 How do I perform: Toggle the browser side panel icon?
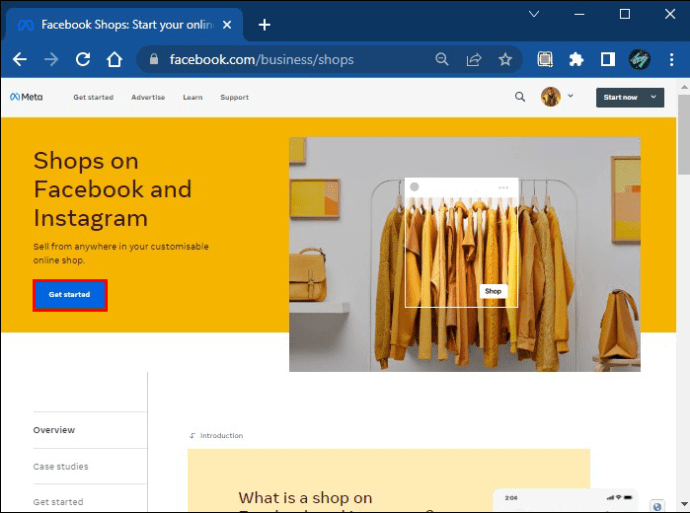[x=608, y=59]
